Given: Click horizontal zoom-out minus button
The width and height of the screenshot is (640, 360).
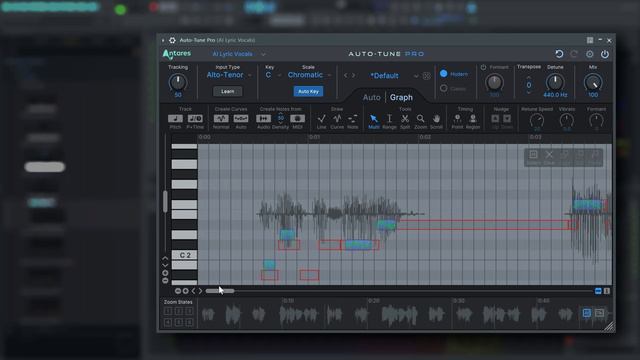Looking at the screenshot, I should coord(178,291).
